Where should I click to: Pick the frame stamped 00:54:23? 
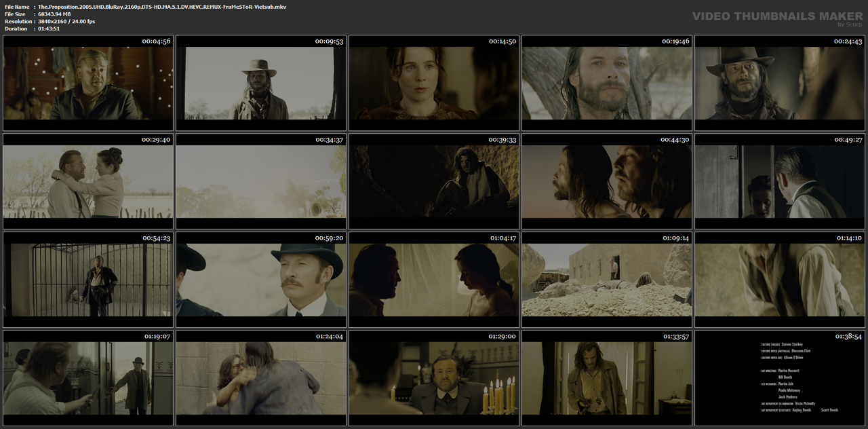pos(88,280)
